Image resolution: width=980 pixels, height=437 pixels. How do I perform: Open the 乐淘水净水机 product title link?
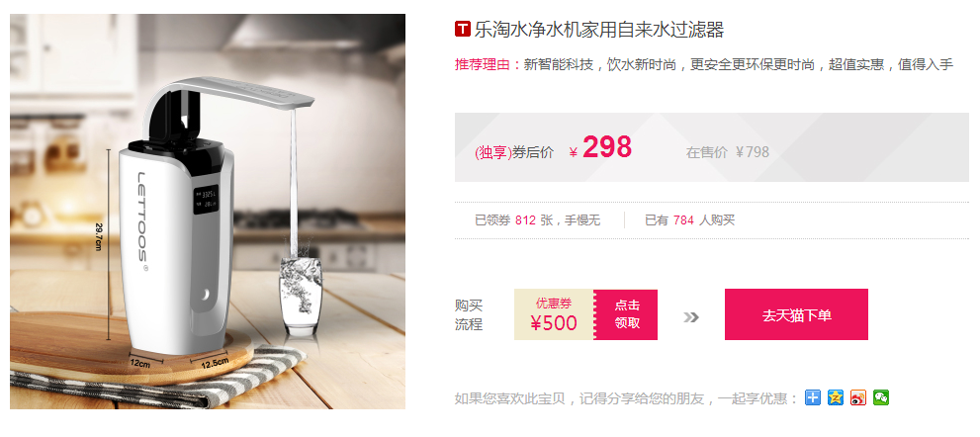coord(598,30)
